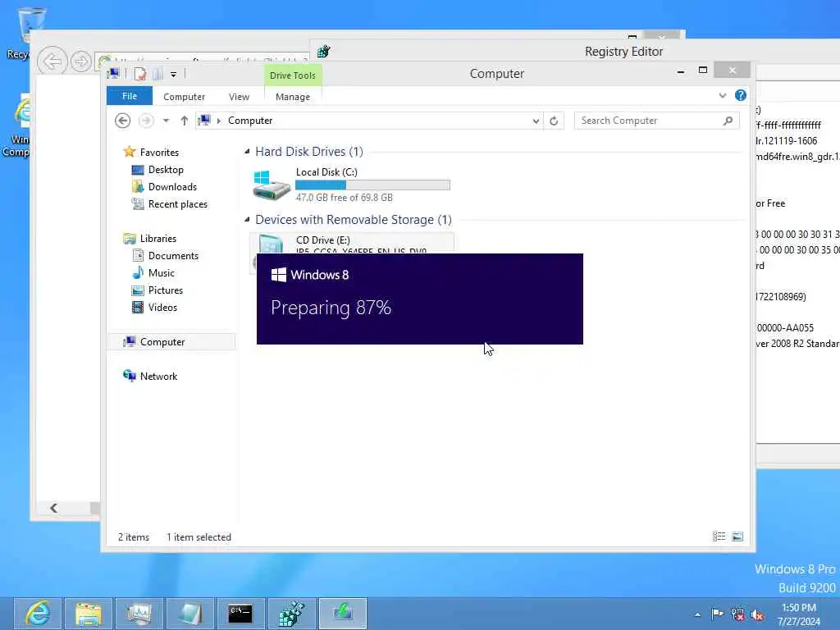Open the Documents library

click(x=173, y=256)
